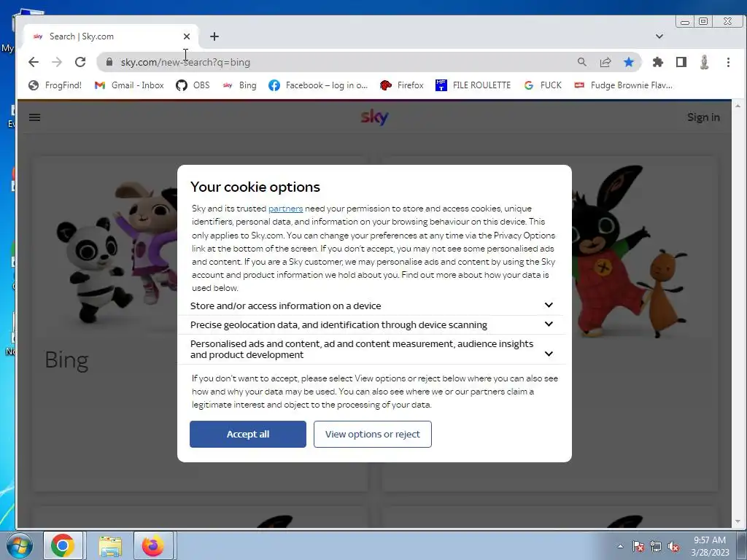Click View options or reject button
Screen dimensions: 747x560
373,435
